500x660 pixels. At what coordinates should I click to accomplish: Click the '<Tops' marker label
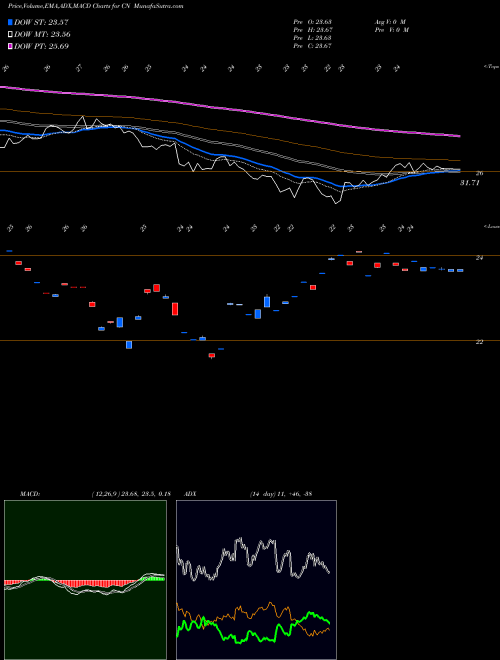491,67
